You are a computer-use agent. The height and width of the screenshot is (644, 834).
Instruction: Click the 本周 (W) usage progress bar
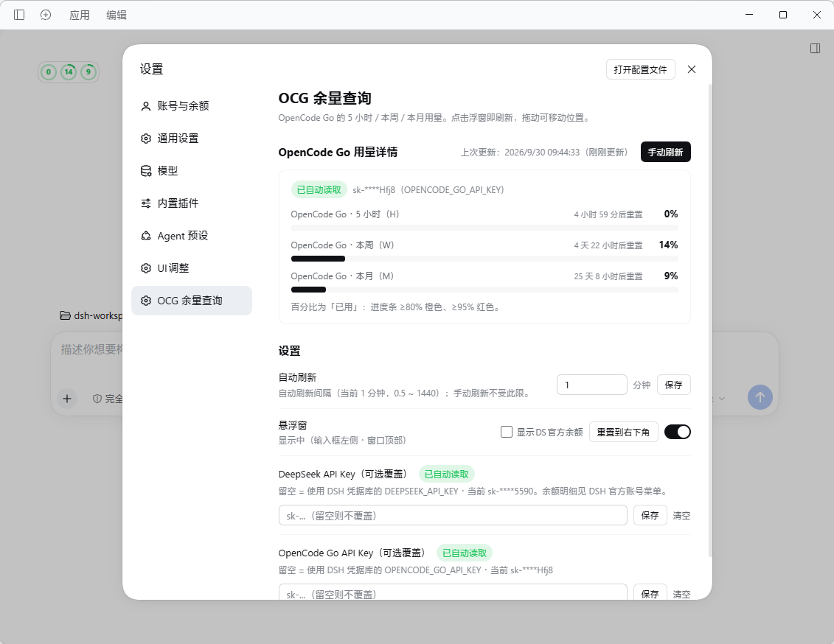pos(484,259)
